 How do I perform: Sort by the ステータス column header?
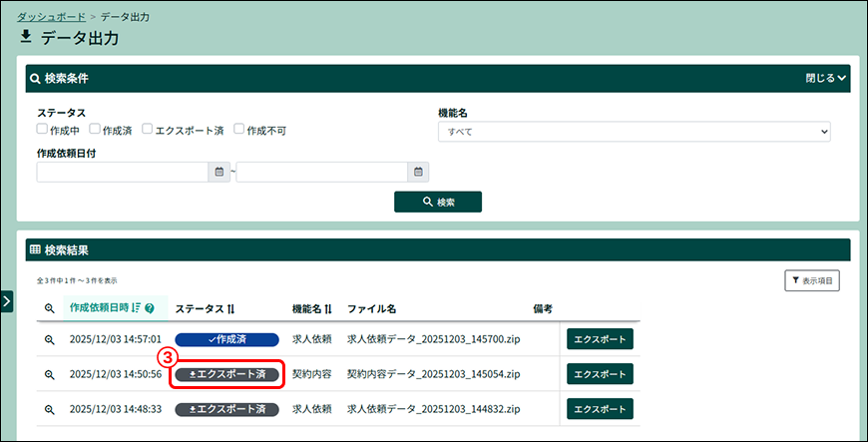click(x=205, y=309)
